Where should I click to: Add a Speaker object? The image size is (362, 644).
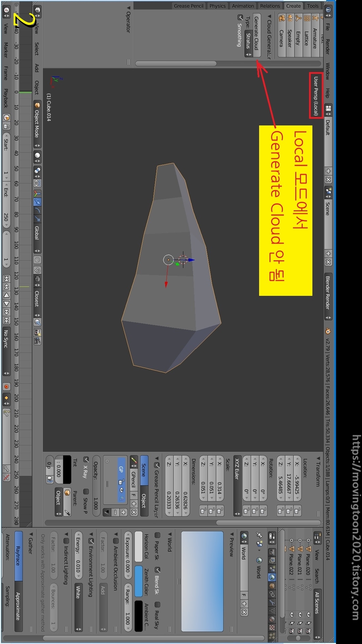(x=290, y=35)
